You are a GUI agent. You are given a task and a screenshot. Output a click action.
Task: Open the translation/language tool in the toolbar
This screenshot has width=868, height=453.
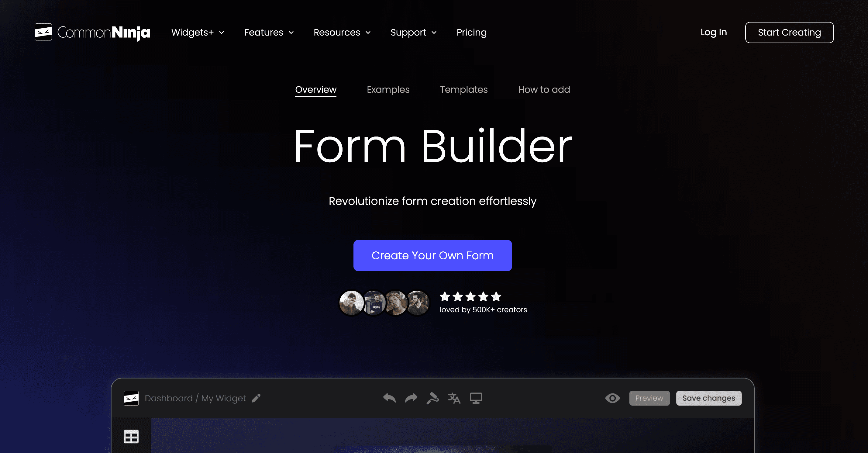454,398
